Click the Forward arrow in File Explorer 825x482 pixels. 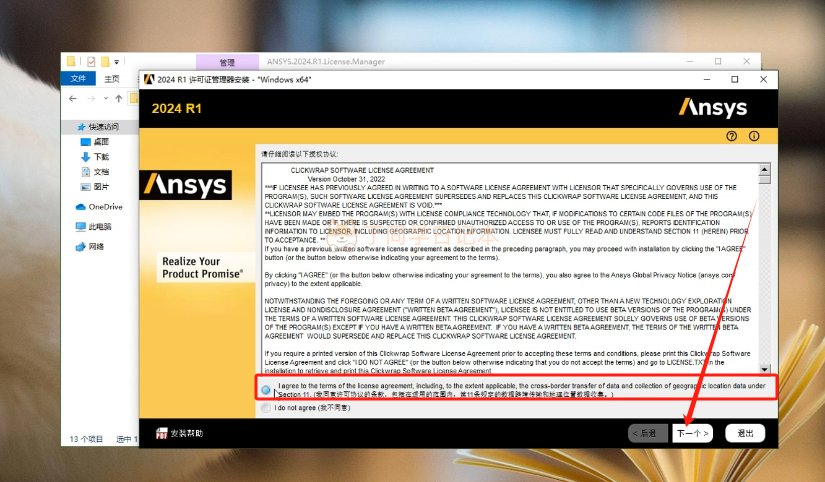[91, 98]
